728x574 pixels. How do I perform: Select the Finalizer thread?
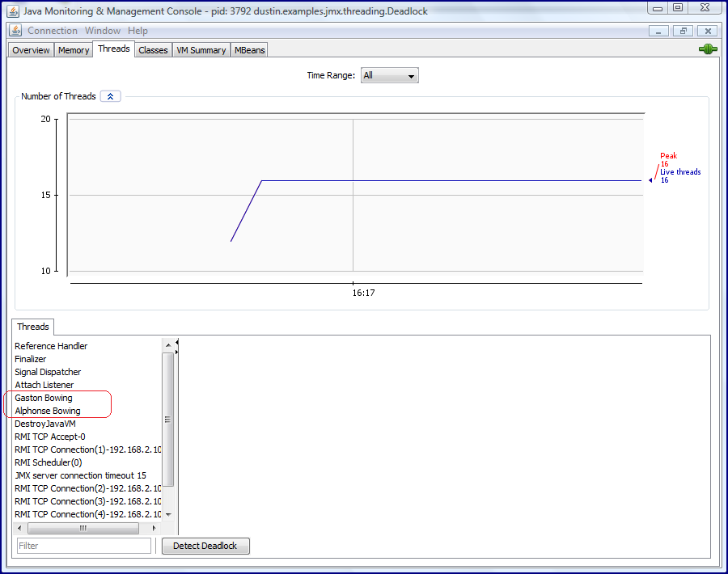click(30, 359)
